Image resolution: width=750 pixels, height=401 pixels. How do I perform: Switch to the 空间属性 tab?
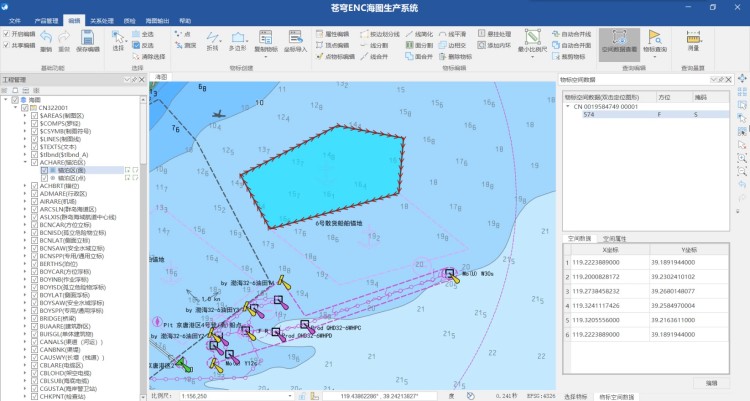[x=612, y=239]
